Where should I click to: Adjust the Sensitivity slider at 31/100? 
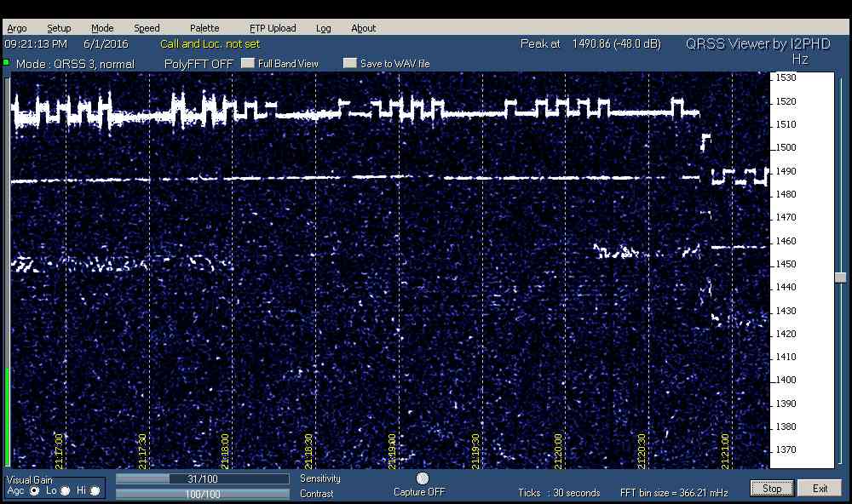[x=202, y=479]
